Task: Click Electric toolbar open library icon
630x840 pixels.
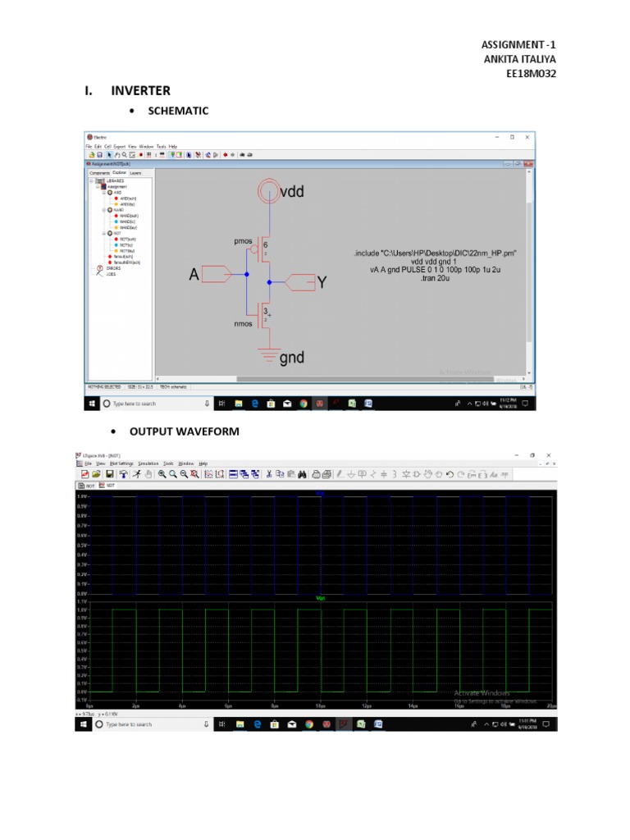Action: [92, 155]
